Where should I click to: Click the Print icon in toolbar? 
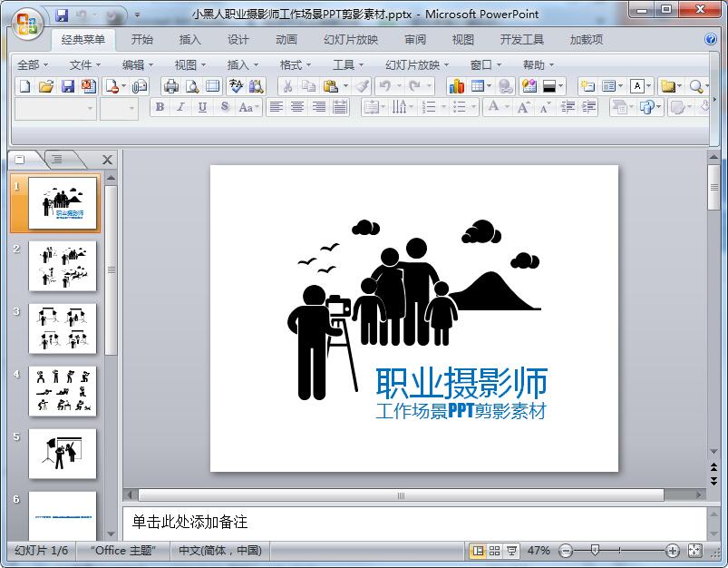pos(170,86)
